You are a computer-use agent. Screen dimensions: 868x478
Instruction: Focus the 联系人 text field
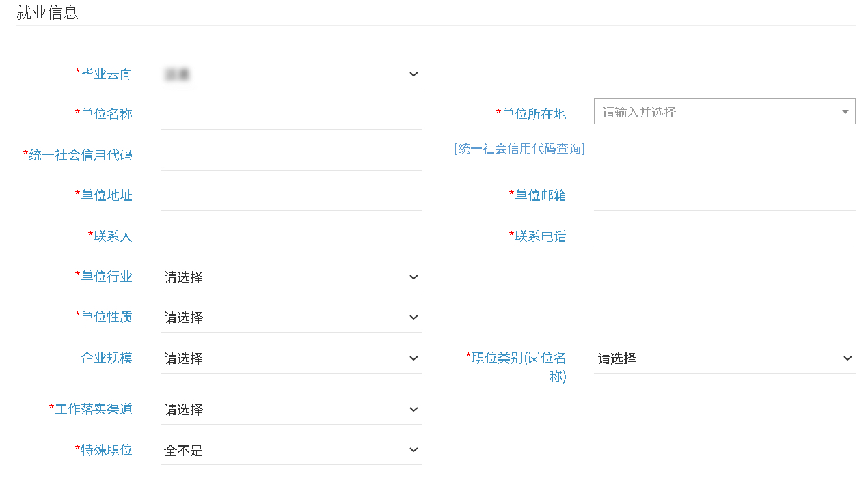coord(290,236)
